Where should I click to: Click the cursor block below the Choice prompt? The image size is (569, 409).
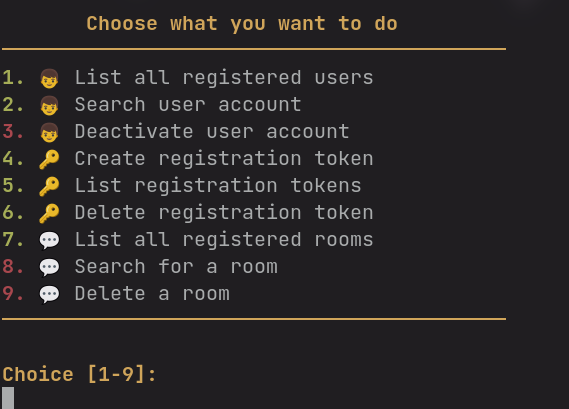[8, 398]
